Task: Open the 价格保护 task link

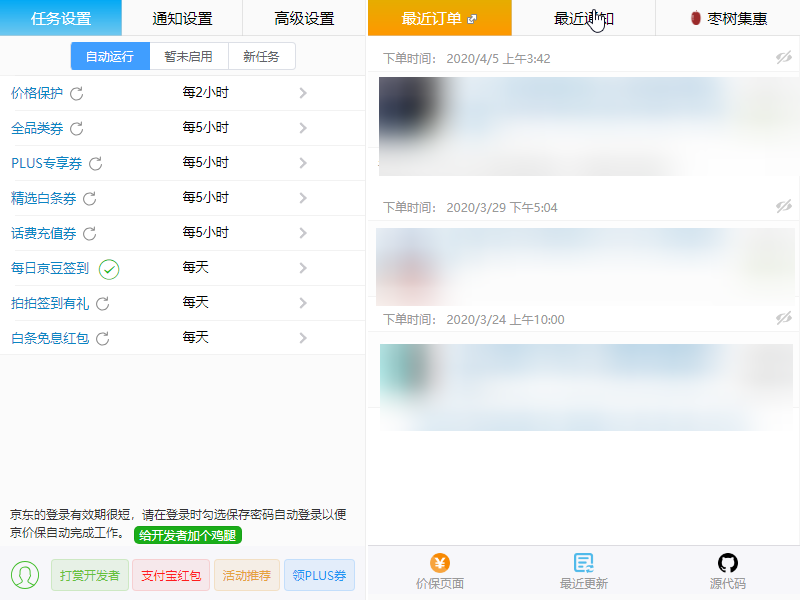Action: click(37, 93)
